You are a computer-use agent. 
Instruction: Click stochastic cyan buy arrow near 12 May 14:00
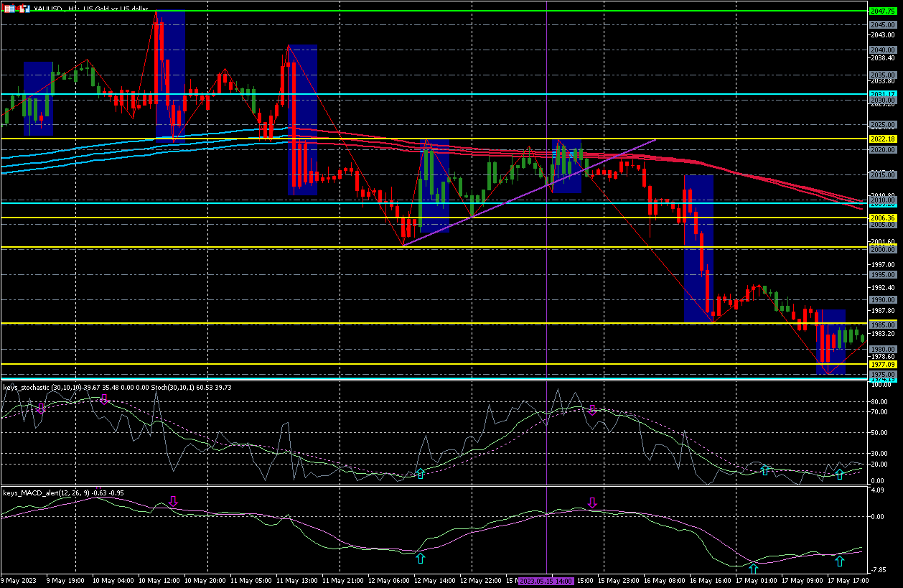421,473
